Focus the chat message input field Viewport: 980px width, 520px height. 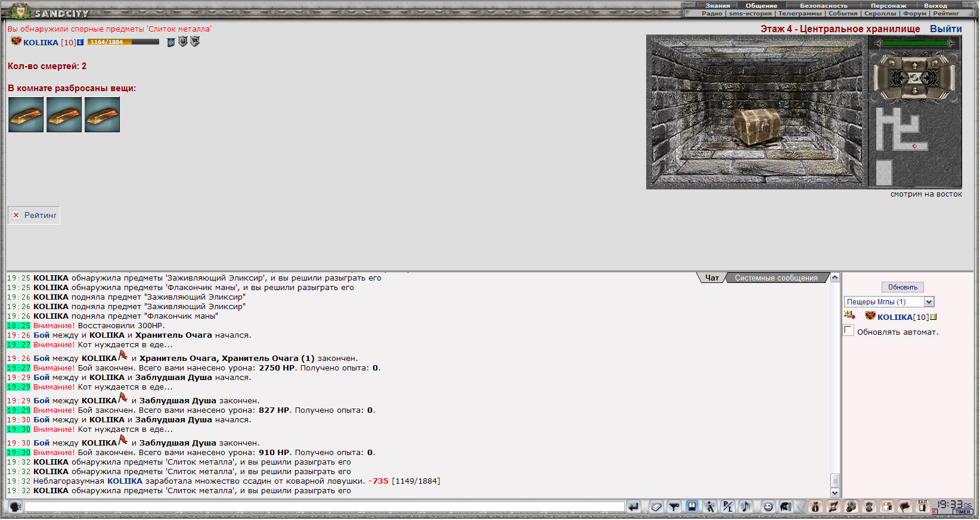[x=324, y=507]
